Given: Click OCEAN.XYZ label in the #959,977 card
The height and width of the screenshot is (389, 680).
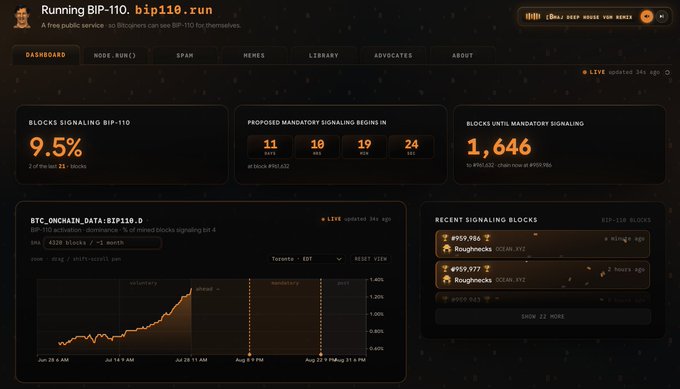Looking at the screenshot, I should click(510, 280).
